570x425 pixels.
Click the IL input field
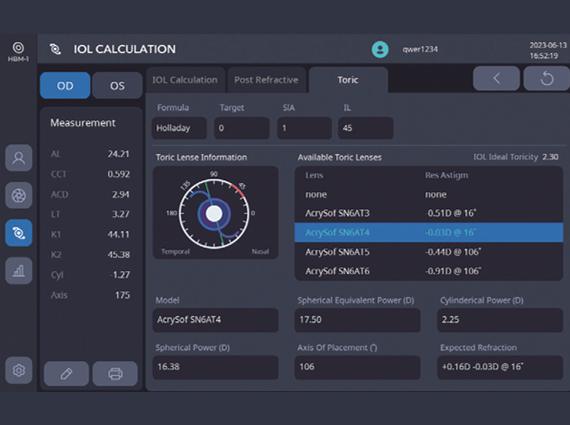pyautogui.click(x=366, y=128)
